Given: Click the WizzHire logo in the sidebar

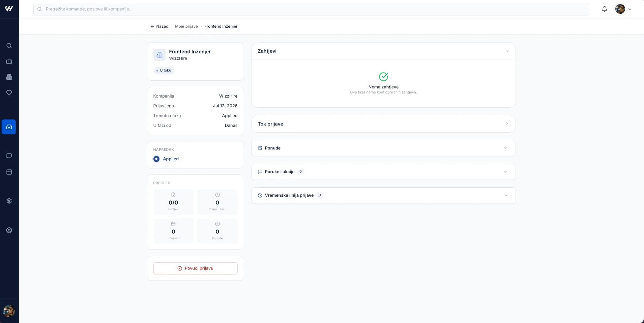Looking at the screenshot, I should click(9, 9).
